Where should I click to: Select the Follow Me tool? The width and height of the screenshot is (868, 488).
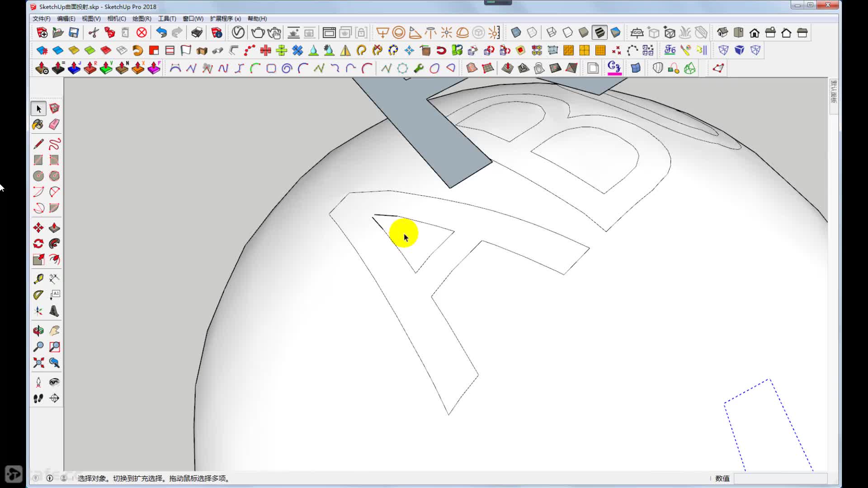[54, 244]
